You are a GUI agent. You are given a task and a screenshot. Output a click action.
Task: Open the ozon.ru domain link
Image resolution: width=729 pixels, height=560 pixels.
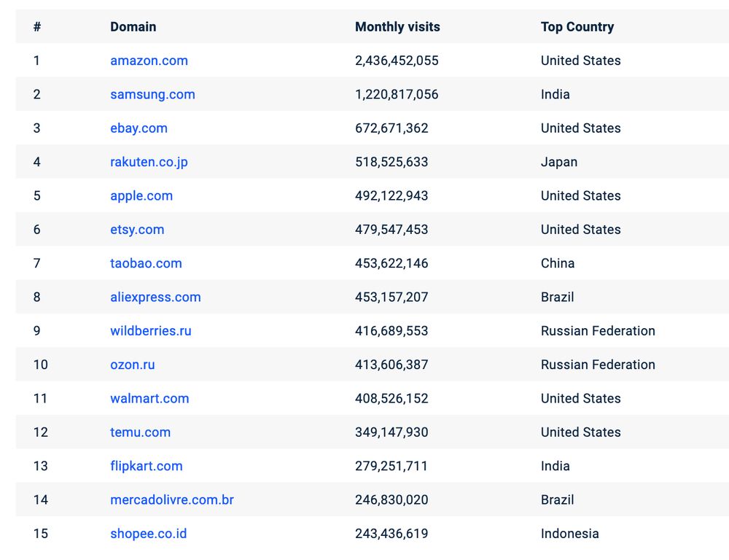pos(133,365)
